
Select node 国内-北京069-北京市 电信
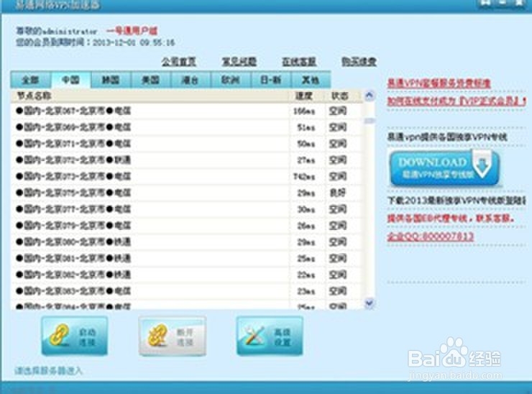188,127
